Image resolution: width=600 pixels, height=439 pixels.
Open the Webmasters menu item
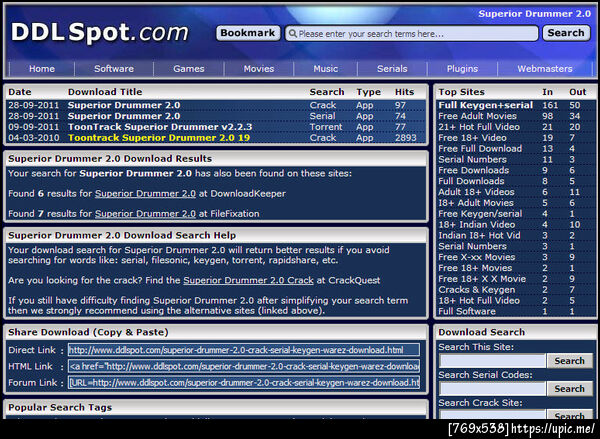point(545,69)
